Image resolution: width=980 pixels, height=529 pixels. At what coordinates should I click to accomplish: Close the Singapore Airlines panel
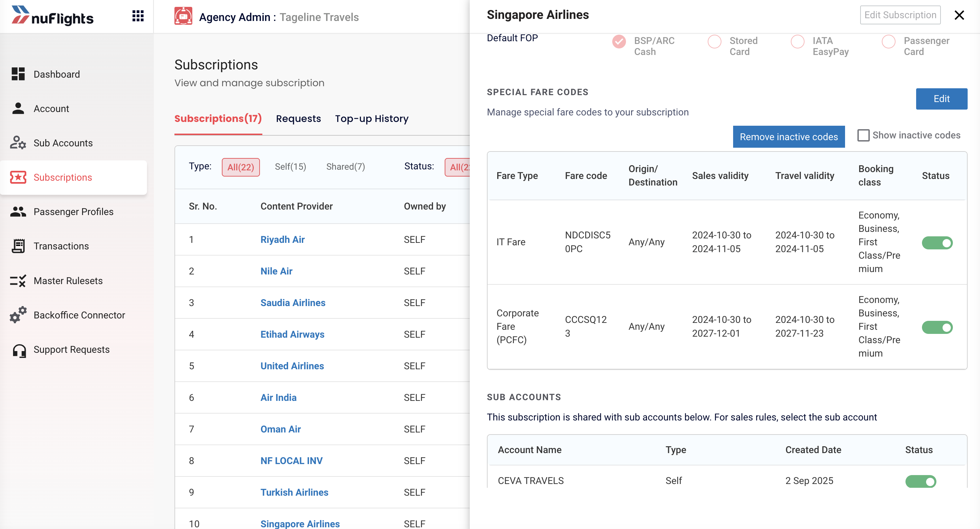959,15
